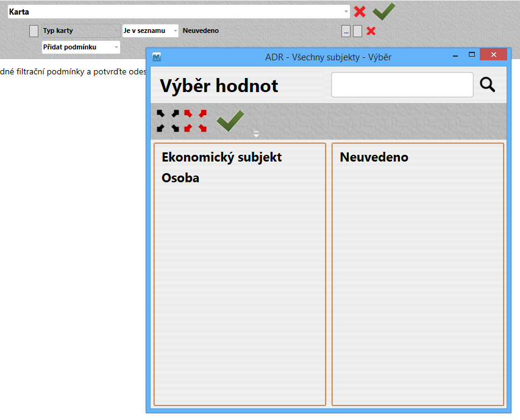This screenshot has height=420, width=520.
Task: Open the 'Je v seznamu' operator dropdown
Action: 175,30
